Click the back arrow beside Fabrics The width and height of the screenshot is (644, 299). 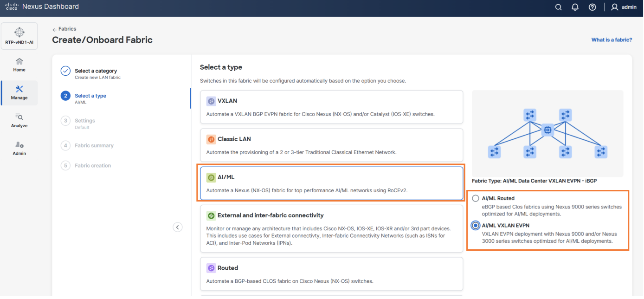(x=55, y=29)
